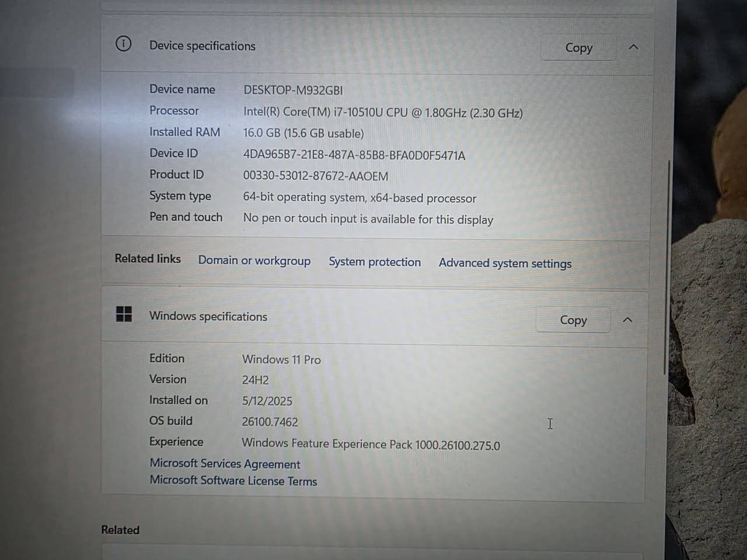Open the Microsoft Services Agreement
747x560 pixels.
click(225, 464)
